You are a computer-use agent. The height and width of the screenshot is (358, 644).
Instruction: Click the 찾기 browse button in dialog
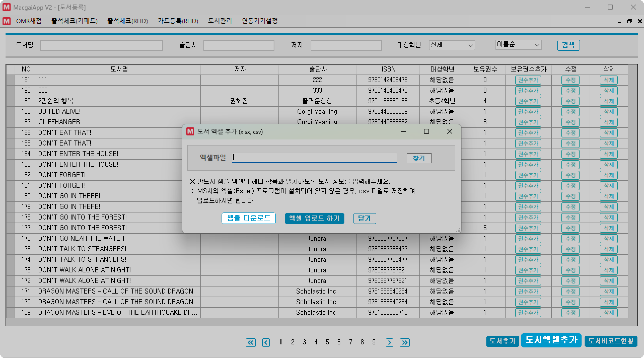coord(419,158)
